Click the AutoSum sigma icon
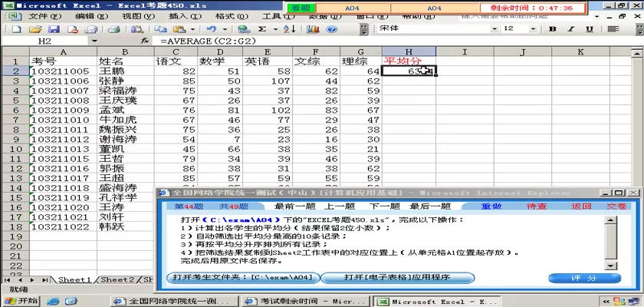Screen dimensions: 644x307 pyautogui.click(x=262, y=29)
